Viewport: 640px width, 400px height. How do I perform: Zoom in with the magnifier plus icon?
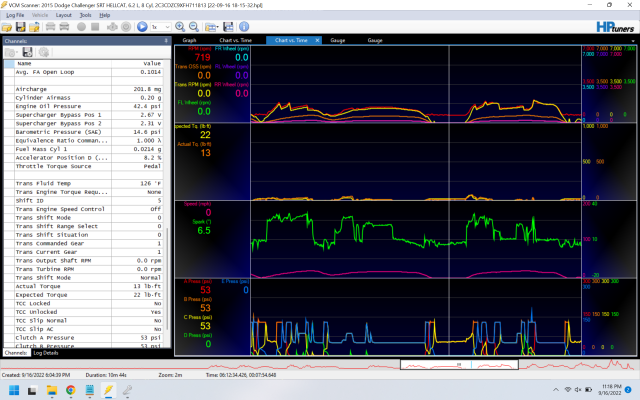click(x=180, y=27)
